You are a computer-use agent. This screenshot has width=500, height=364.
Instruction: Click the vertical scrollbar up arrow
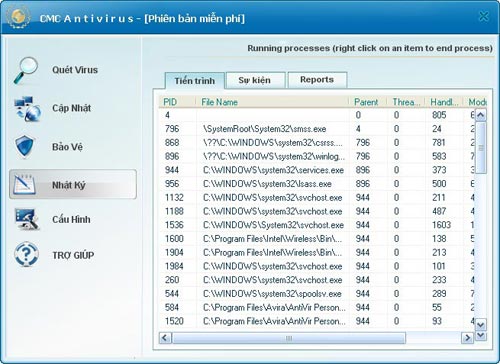(x=481, y=115)
